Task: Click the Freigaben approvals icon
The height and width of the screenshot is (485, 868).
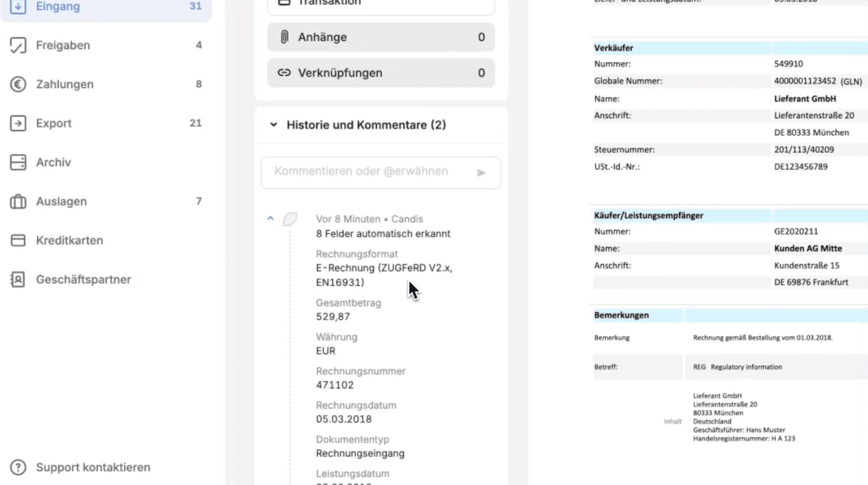Action: click(18, 45)
